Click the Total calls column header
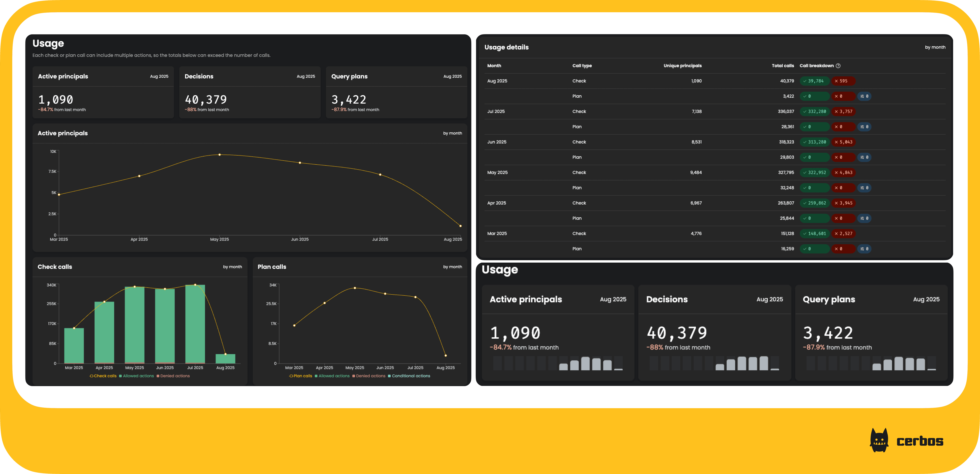Screen dimensions: 980x474 click(x=783, y=66)
